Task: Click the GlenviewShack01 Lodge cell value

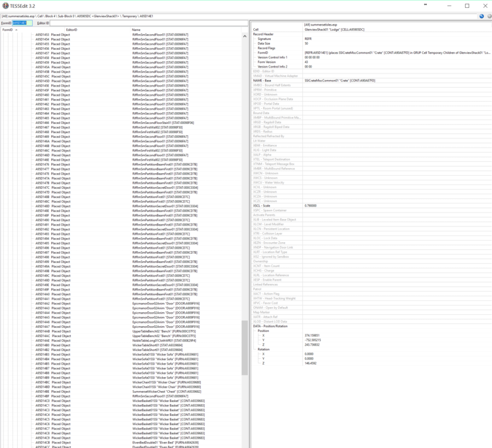Action: [x=335, y=30]
